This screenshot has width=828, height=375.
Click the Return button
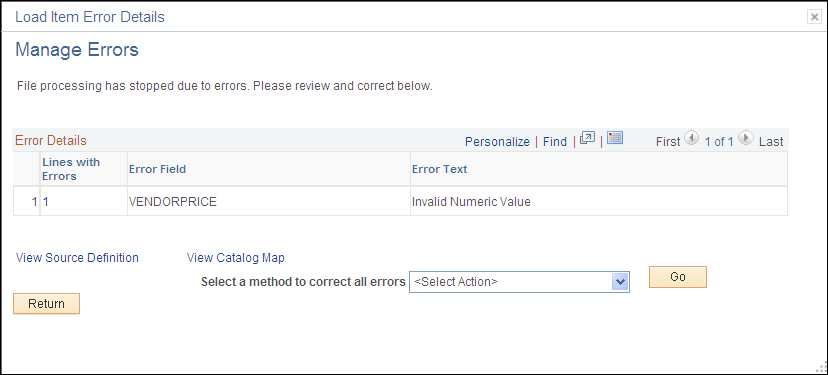click(46, 304)
